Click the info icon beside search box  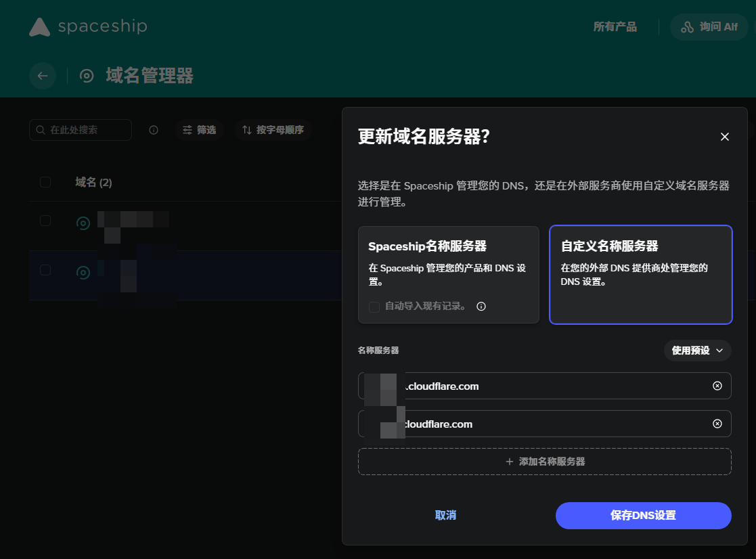(x=154, y=130)
